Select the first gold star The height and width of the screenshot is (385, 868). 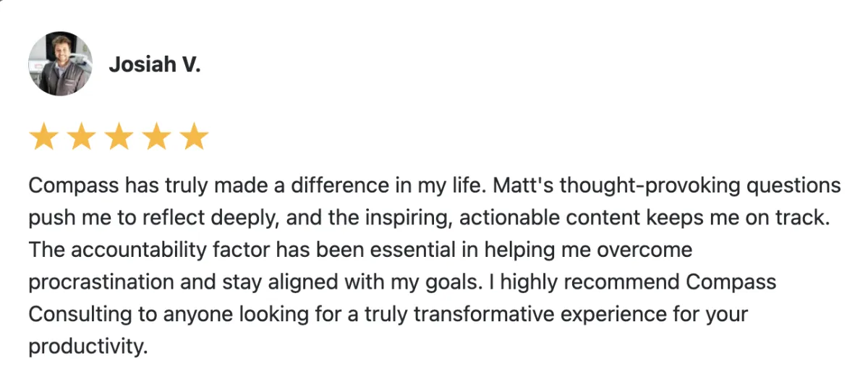tap(43, 137)
